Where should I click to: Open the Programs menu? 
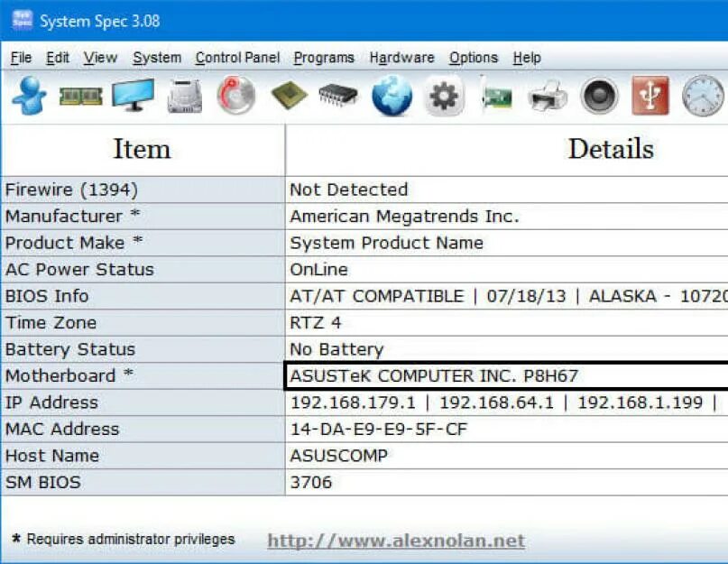coord(324,58)
